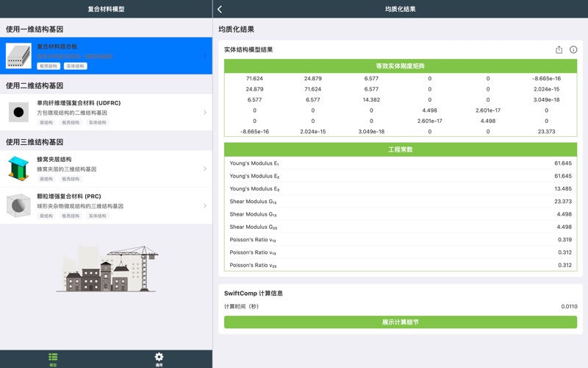
Task: Select the Young's Modulus E1 row
Action: pyautogui.click(x=401, y=163)
